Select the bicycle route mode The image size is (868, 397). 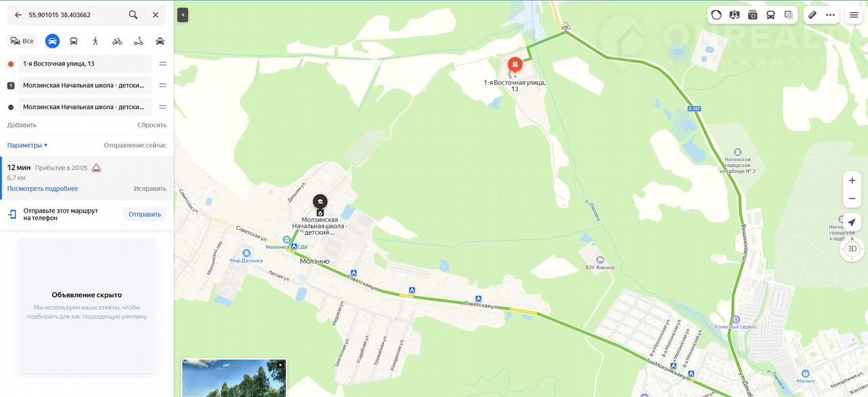click(x=117, y=41)
